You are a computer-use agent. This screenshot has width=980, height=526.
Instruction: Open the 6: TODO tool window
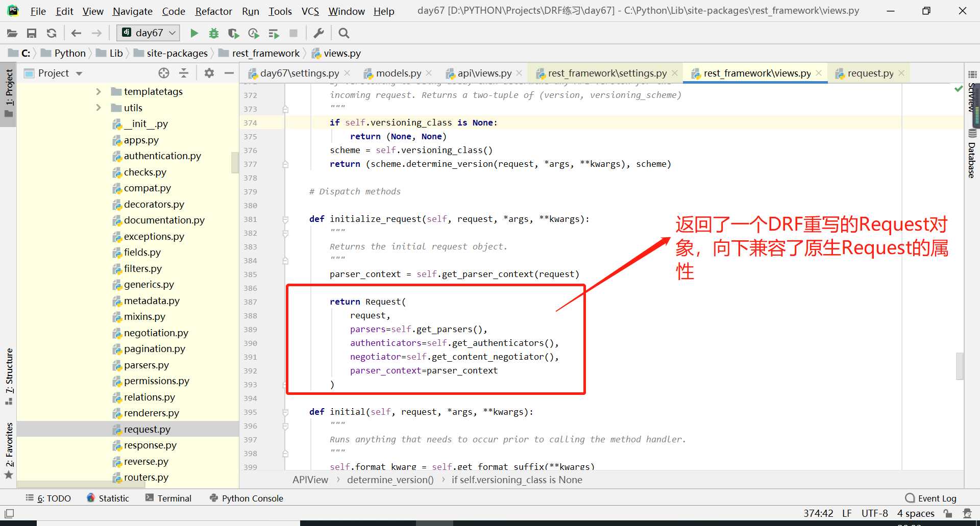coord(48,498)
